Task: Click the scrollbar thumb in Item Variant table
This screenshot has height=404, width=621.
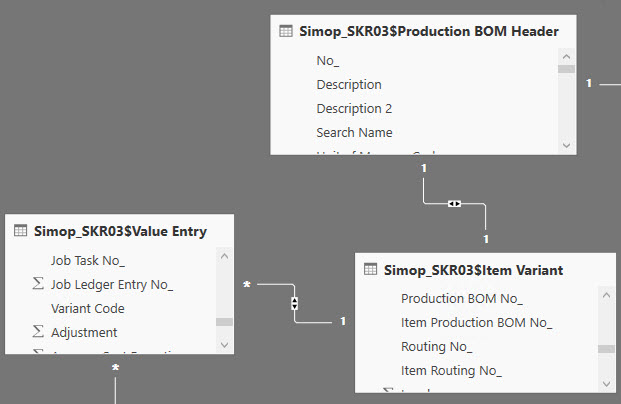Action: [x=606, y=349]
